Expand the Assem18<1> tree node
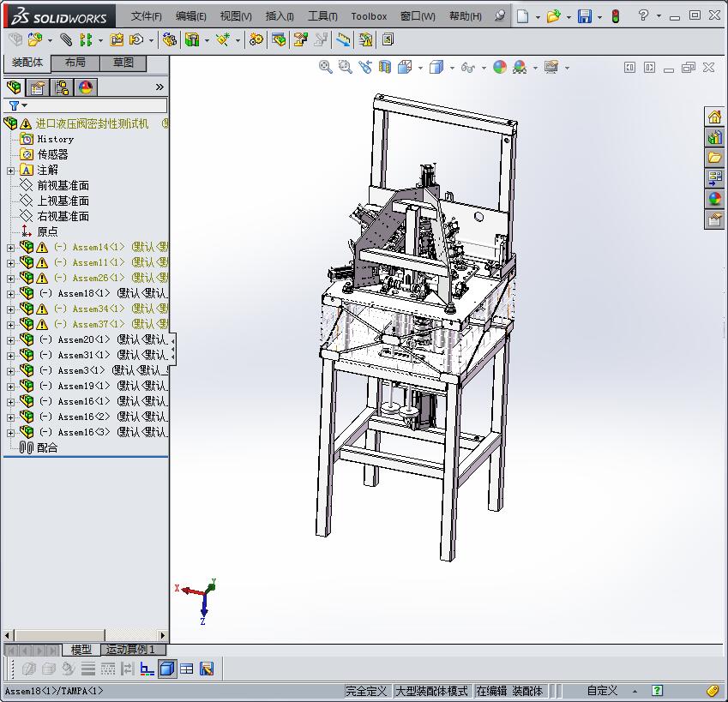 (10, 294)
